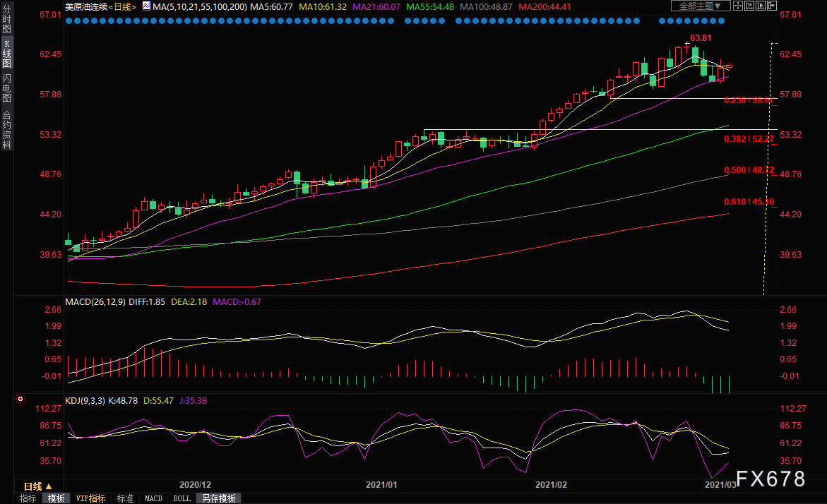Screen dimensions: 827x504
Task: Click the J:35.38 value
Action: 193,401
